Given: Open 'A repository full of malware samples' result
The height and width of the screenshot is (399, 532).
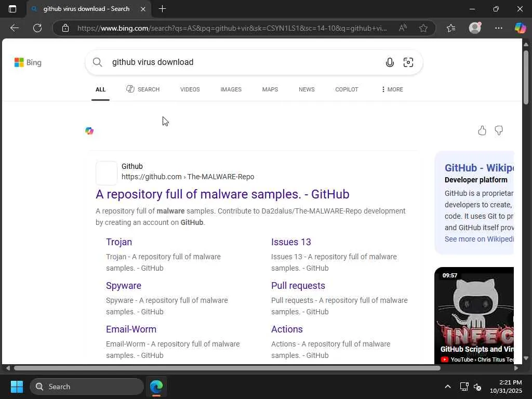Looking at the screenshot, I should click(x=222, y=194).
